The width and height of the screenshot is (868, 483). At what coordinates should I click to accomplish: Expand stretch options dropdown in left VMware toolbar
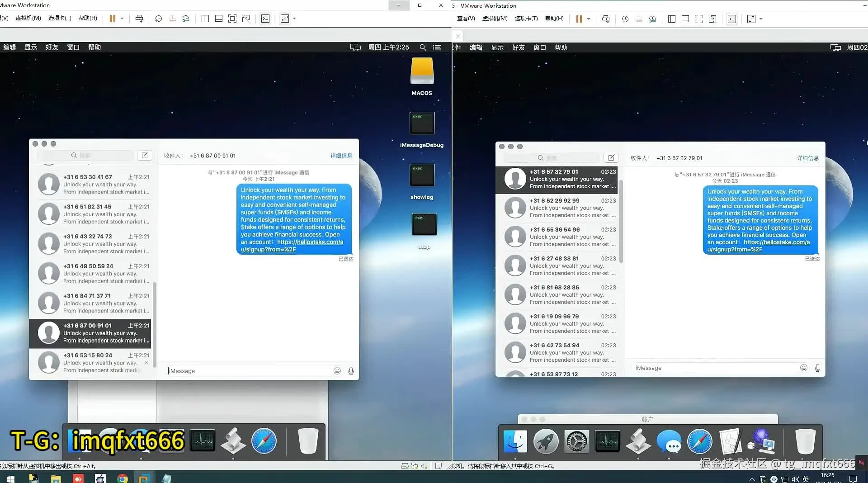294,19
